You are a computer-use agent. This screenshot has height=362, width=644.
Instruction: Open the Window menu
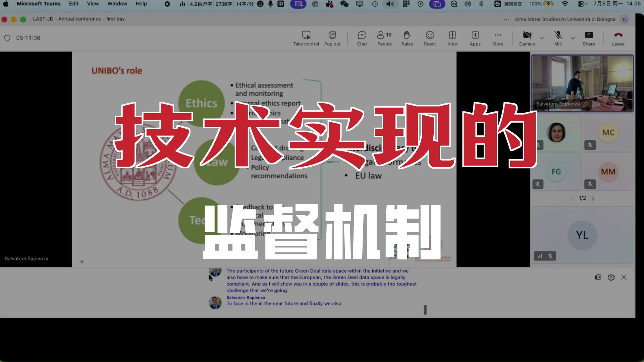click(117, 4)
